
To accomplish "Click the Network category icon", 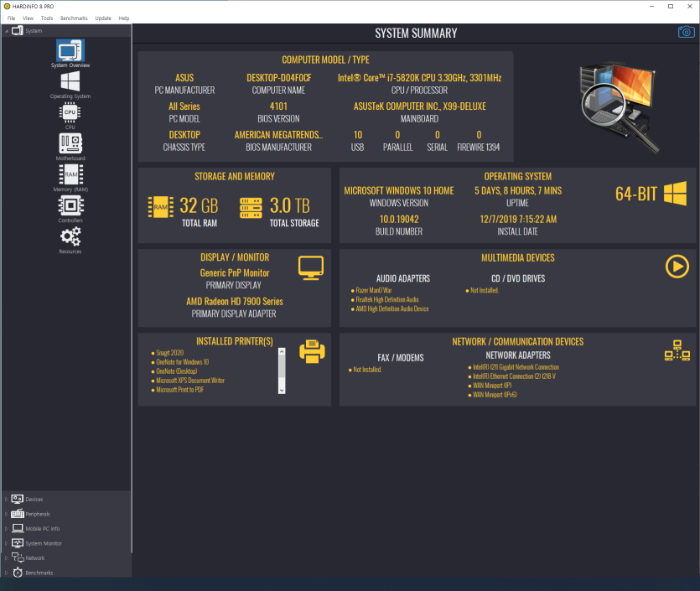I will coord(18,557).
